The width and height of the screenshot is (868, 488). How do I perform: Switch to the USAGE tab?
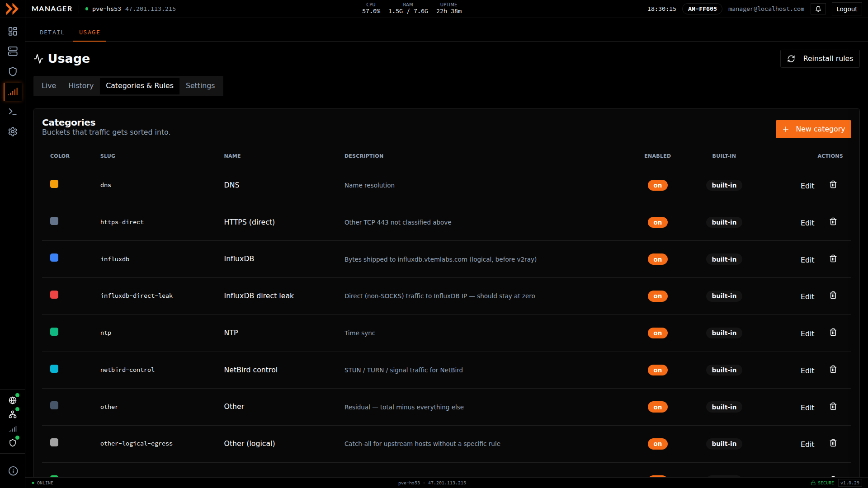[90, 33]
